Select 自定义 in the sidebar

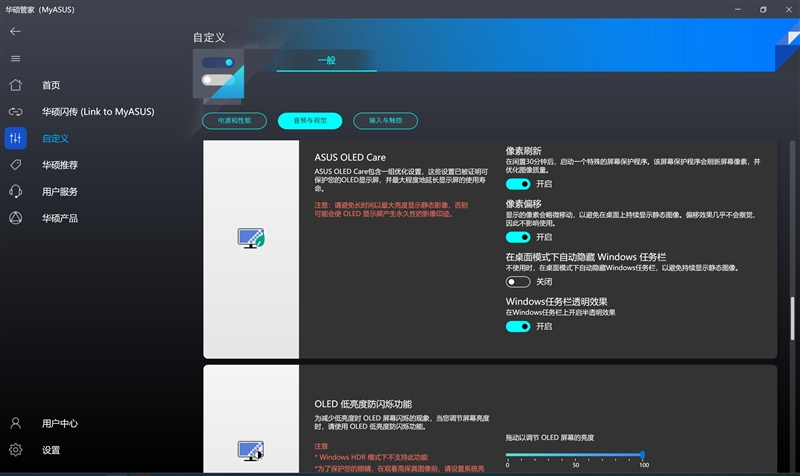click(x=55, y=138)
